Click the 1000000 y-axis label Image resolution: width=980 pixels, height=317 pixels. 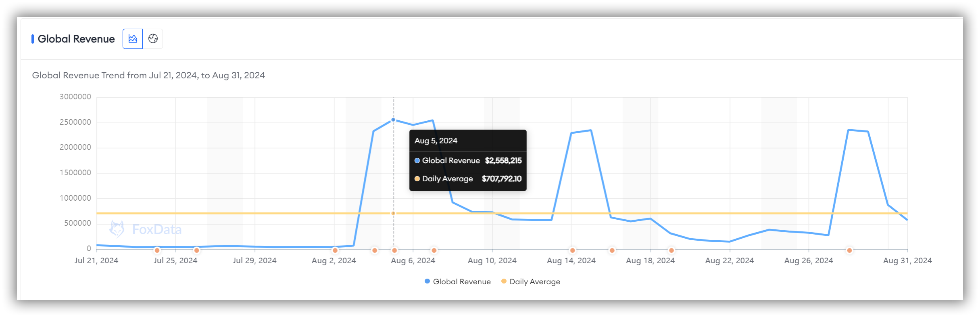(x=75, y=198)
